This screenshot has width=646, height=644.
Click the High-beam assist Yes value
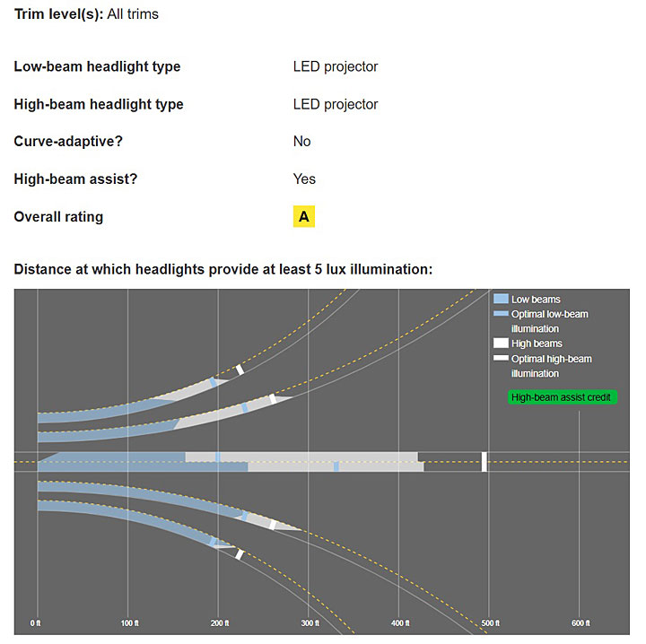click(x=304, y=179)
